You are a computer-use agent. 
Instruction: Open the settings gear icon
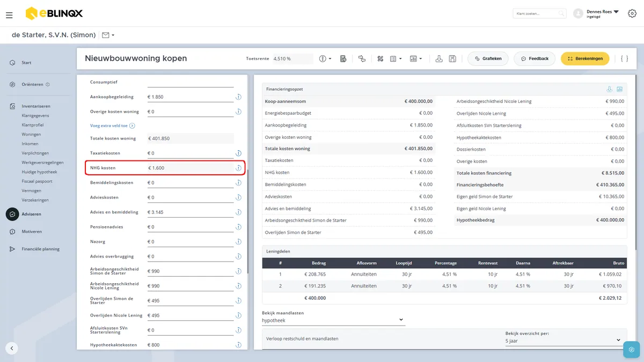pyautogui.click(x=632, y=13)
